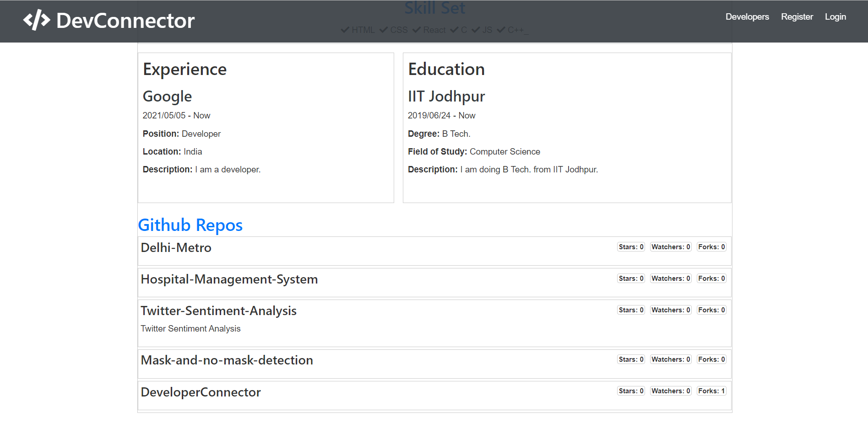This screenshot has height=423, width=868.
Task: Click the Github Repos heading
Action: pyautogui.click(x=190, y=225)
